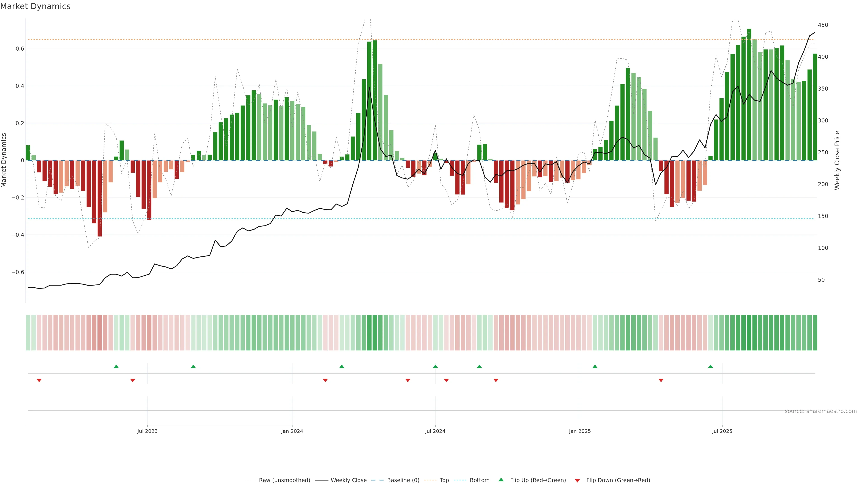Click the green Flip Up triangle in the legend
The image size is (868, 488).
[x=501, y=480]
